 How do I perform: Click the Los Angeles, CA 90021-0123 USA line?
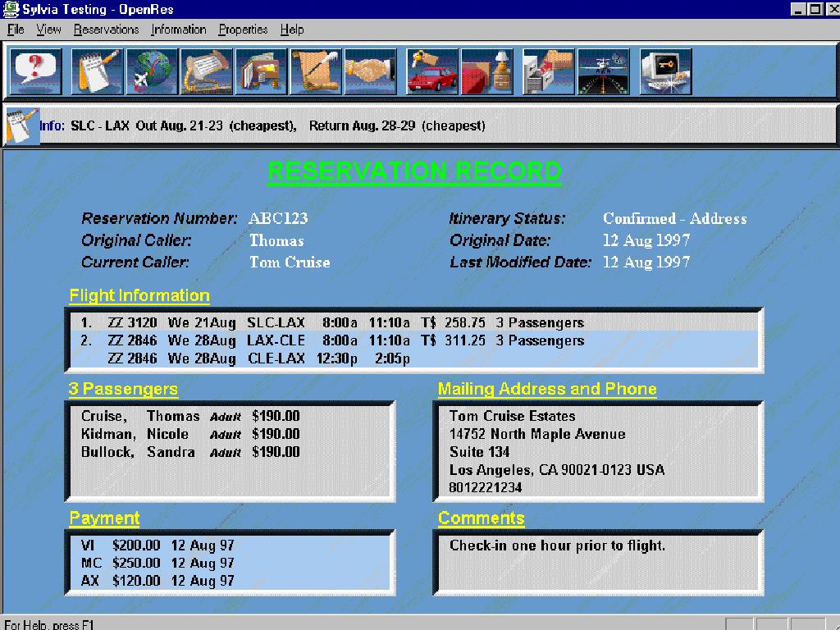coord(557,470)
